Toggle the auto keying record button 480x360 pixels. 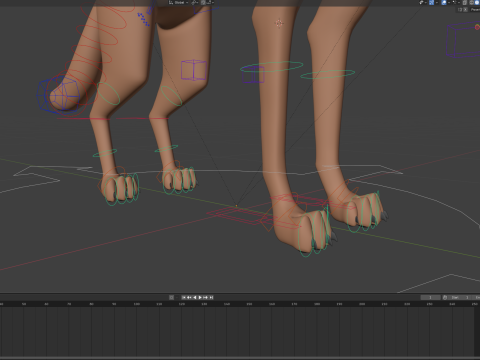point(171,297)
